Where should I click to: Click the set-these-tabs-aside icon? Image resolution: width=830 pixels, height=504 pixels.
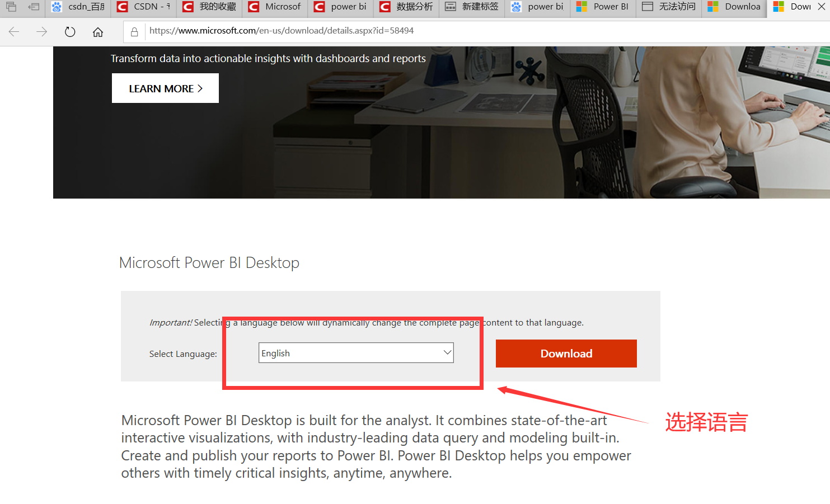(34, 7)
